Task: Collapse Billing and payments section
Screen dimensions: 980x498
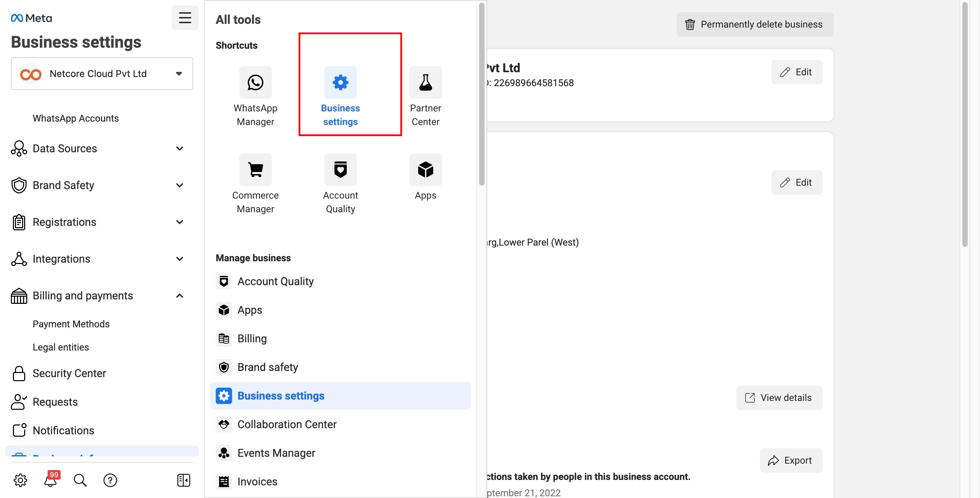Action: 180,296
